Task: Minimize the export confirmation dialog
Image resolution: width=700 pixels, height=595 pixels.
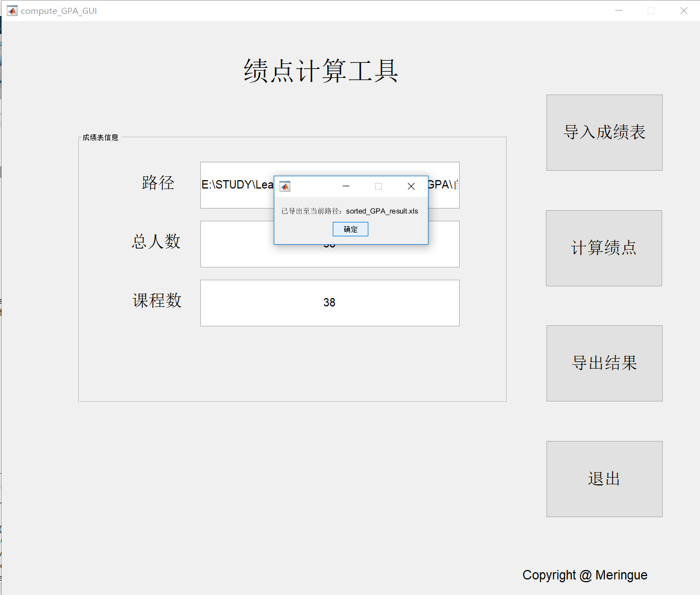Action: click(346, 186)
